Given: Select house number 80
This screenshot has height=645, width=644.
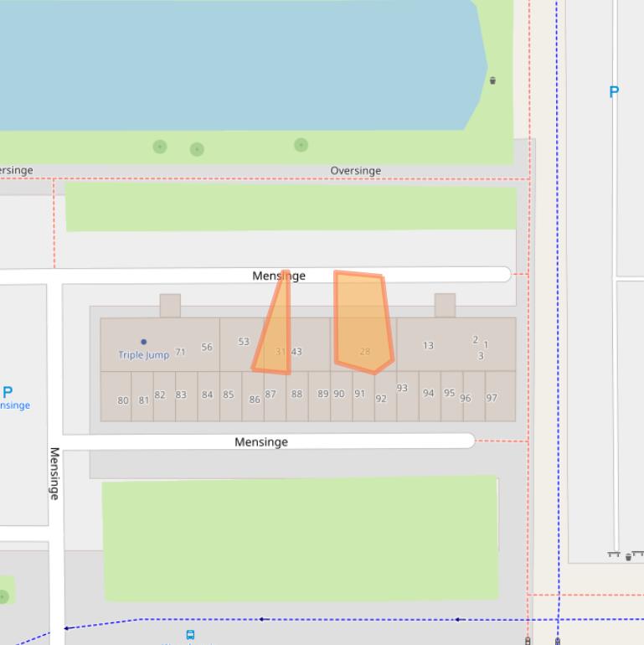Looking at the screenshot, I should pos(123,400).
